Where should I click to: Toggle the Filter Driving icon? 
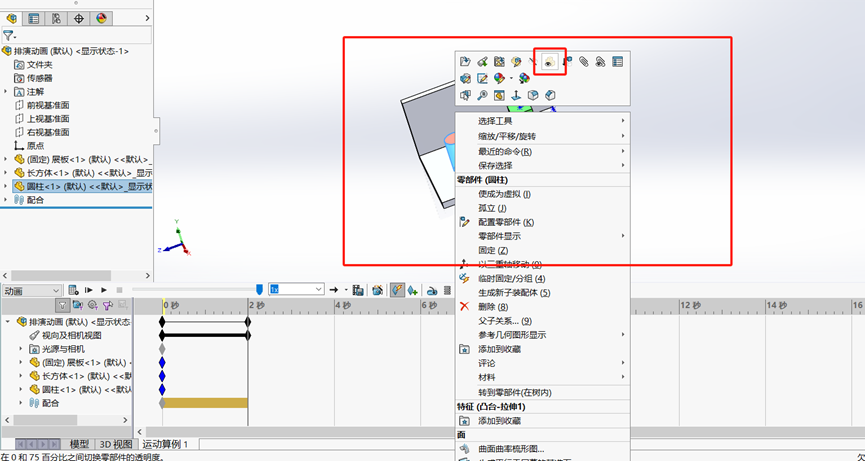pyautogui.click(x=92, y=305)
